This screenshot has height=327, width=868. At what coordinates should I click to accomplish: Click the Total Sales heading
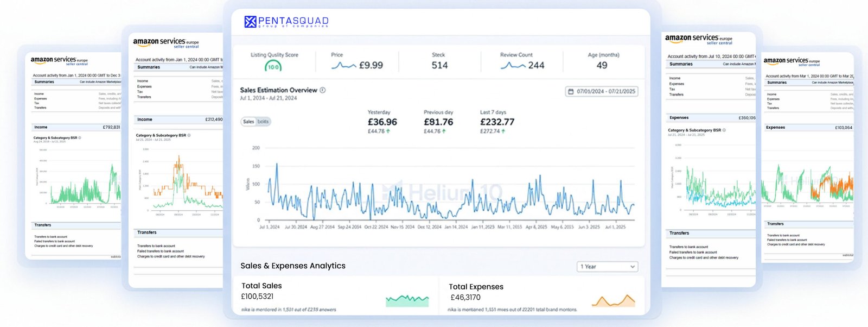(261, 286)
